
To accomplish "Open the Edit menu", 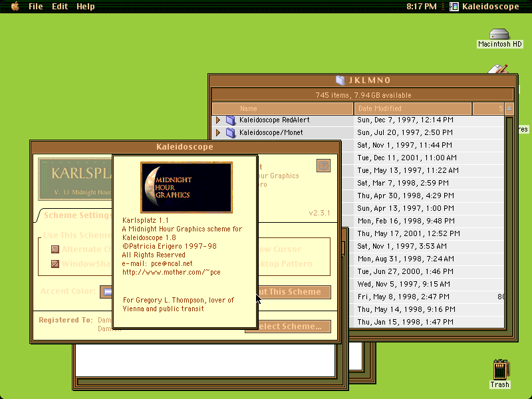I will point(60,7).
